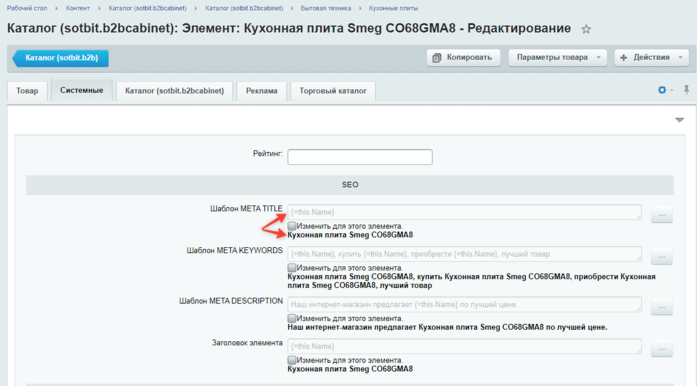Image resolution: width=697 pixels, height=386 pixels.
Task: Enable override checkbox under META TITLE
Action: [292, 226]
